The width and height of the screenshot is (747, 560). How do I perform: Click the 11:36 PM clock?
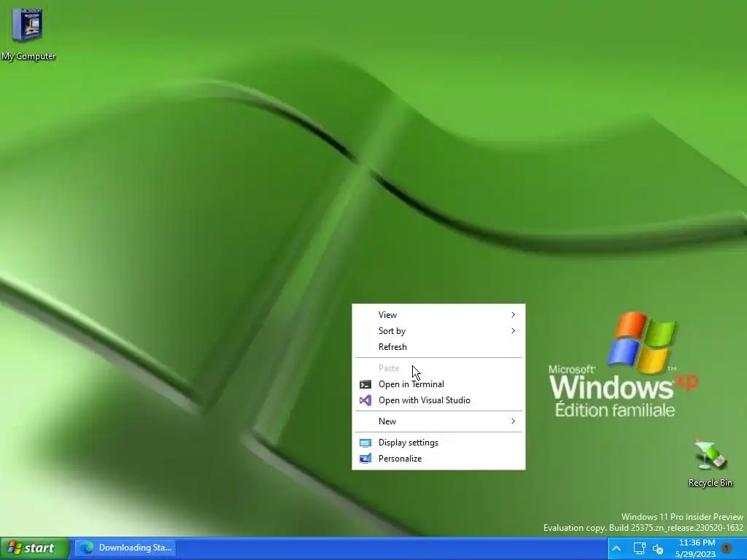click(x=697, y=542)
